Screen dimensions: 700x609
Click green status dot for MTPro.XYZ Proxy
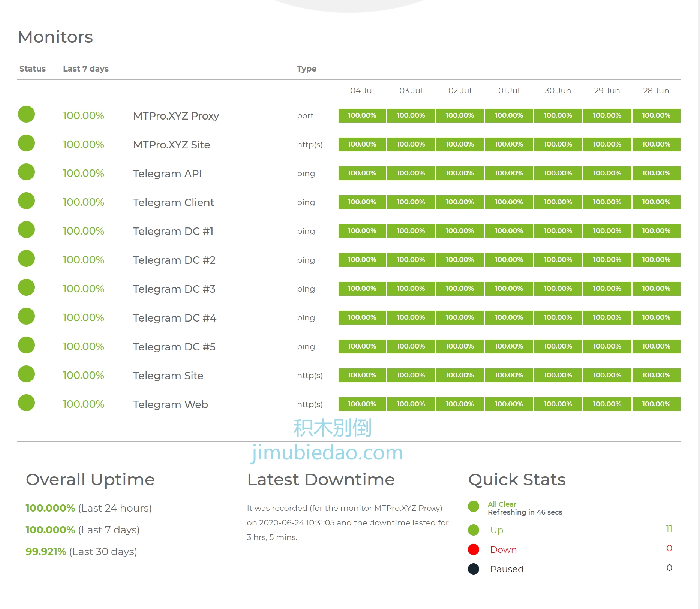[26, 114]
